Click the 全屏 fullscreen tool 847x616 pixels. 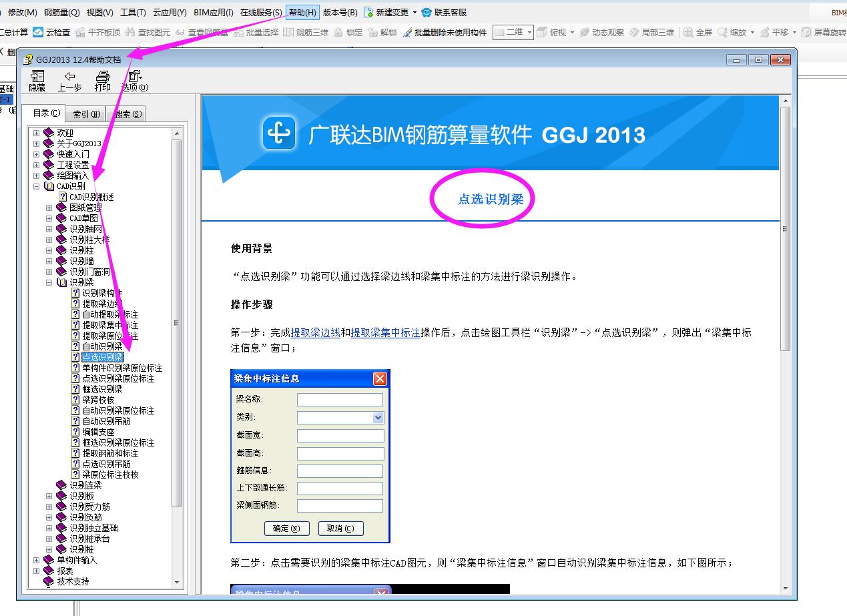pos(697,32)
